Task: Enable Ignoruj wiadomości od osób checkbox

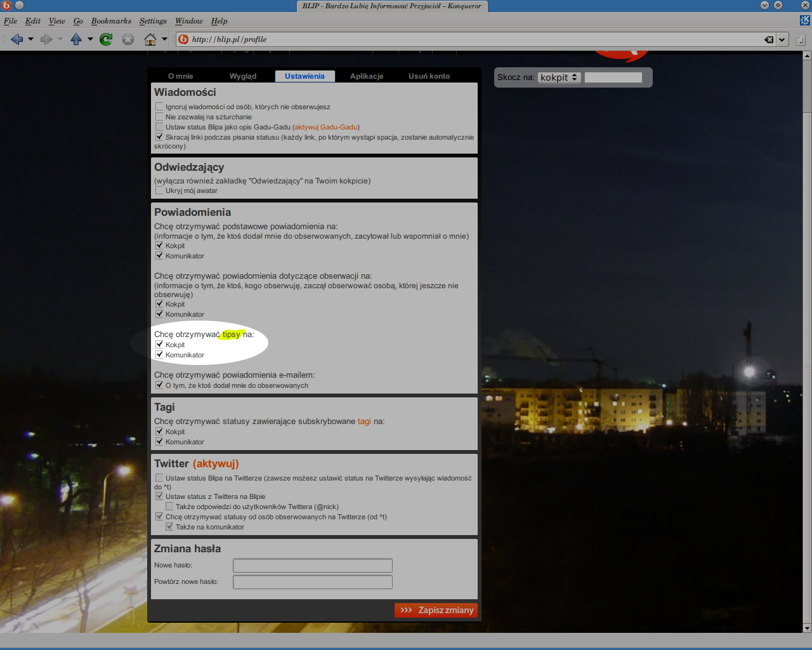Action: [x=159, y=107]
